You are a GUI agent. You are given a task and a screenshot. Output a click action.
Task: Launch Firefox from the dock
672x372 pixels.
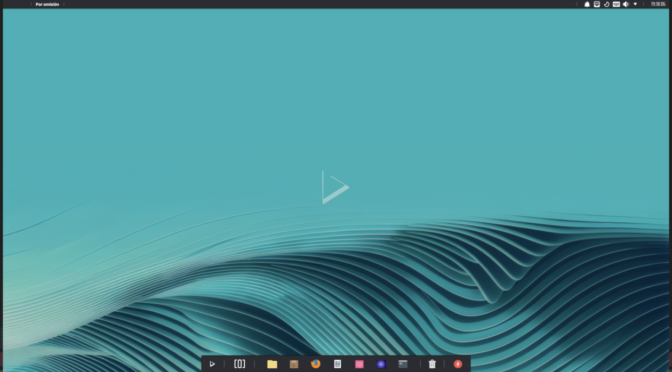(x=316, y=364)
